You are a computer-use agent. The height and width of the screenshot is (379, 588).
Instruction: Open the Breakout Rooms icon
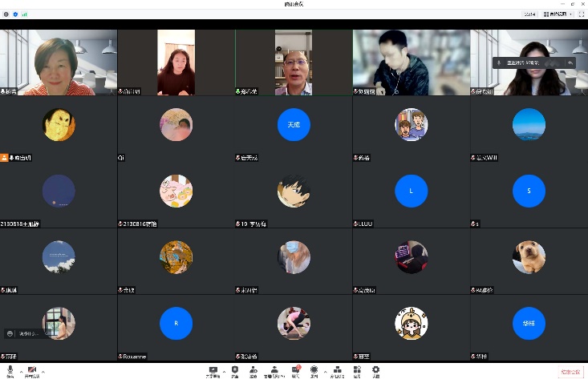click(338, 371)
